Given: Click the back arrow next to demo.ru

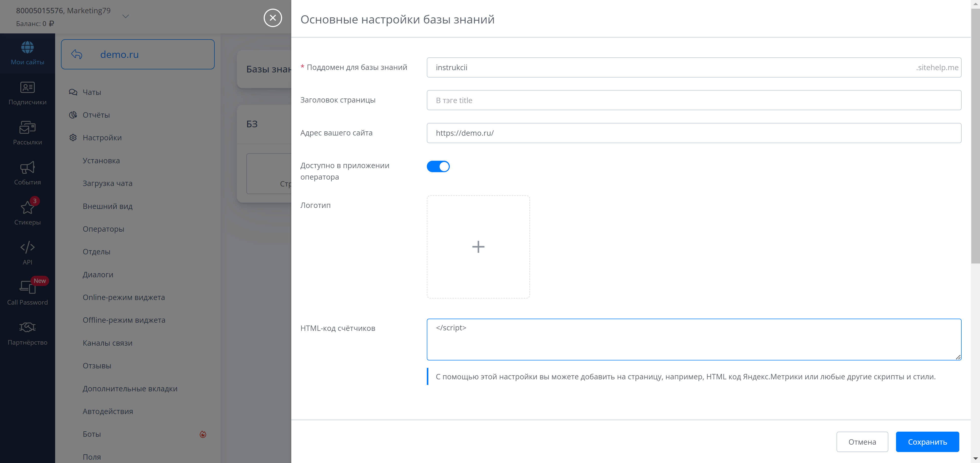Looking at the screenshot, I should (x=77, y=54).
